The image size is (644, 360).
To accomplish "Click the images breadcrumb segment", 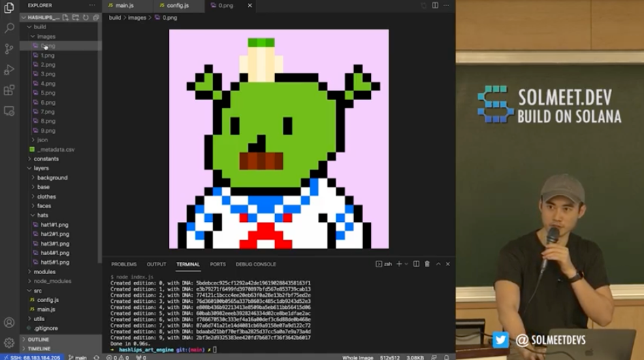I will tap(138, 18).
